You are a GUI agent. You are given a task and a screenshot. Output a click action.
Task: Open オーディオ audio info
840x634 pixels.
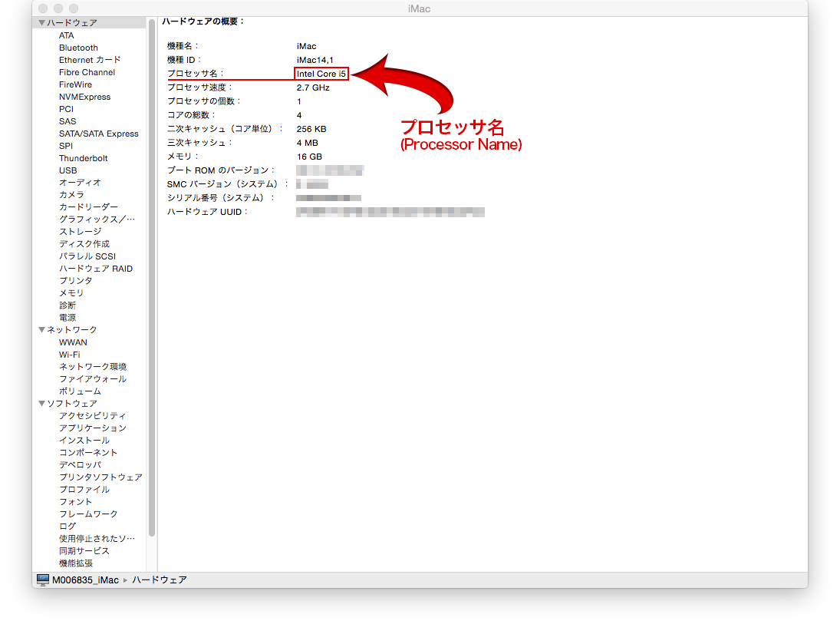click(x=80, y=182)
